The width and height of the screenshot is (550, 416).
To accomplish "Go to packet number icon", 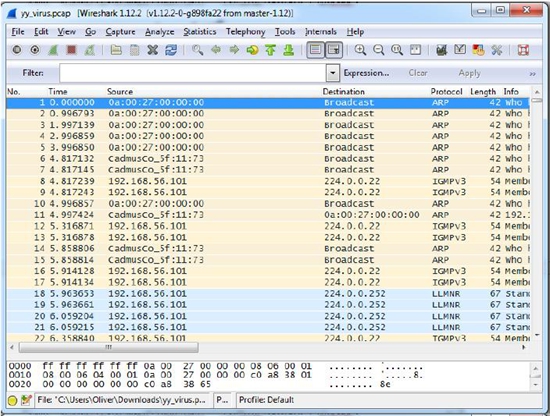I will pos(252,50).
